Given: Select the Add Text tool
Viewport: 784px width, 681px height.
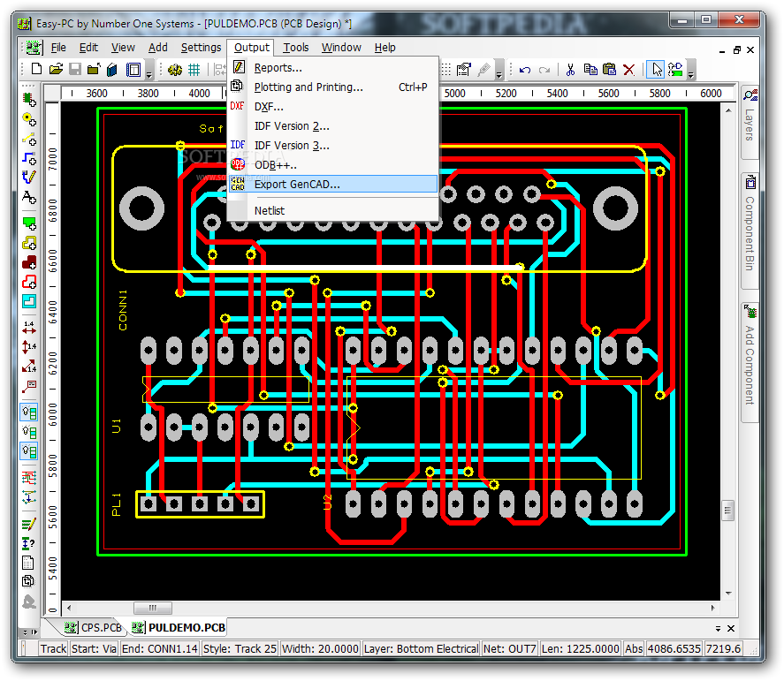Looking at the screenshot, I should coord(29,197).
